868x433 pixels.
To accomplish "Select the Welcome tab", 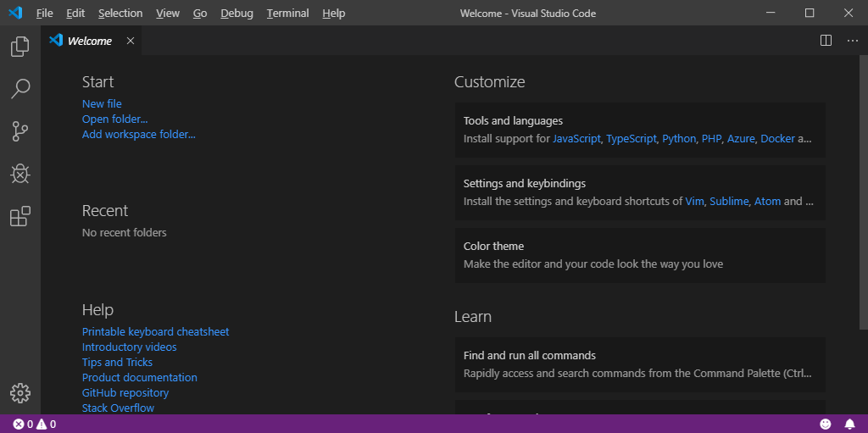I will coord(92,41).
